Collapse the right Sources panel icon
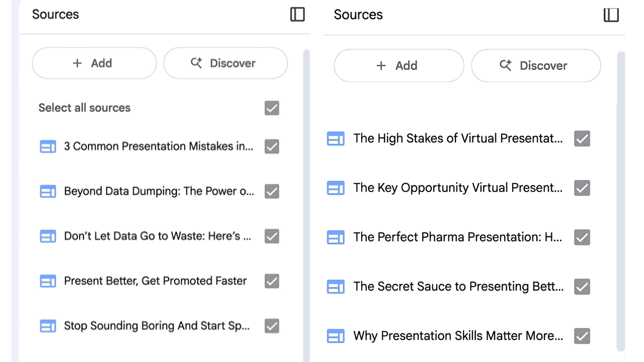644x362 pixels. coord(611,15)
